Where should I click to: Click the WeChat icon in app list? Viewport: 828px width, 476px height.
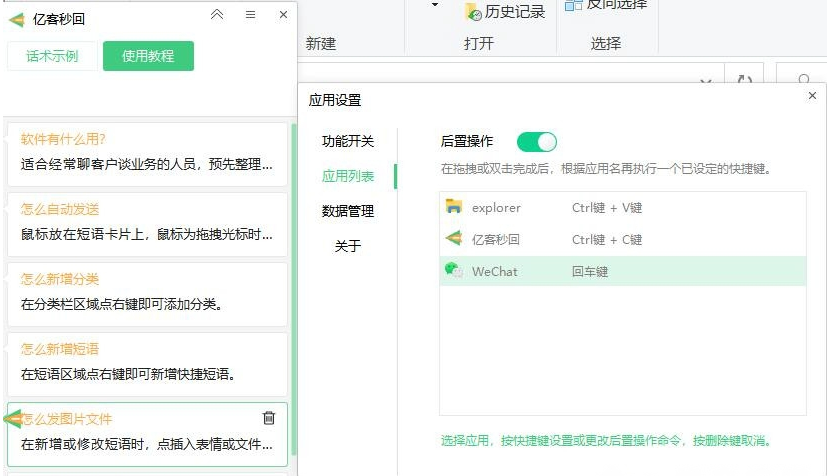(x=454, y=270)
